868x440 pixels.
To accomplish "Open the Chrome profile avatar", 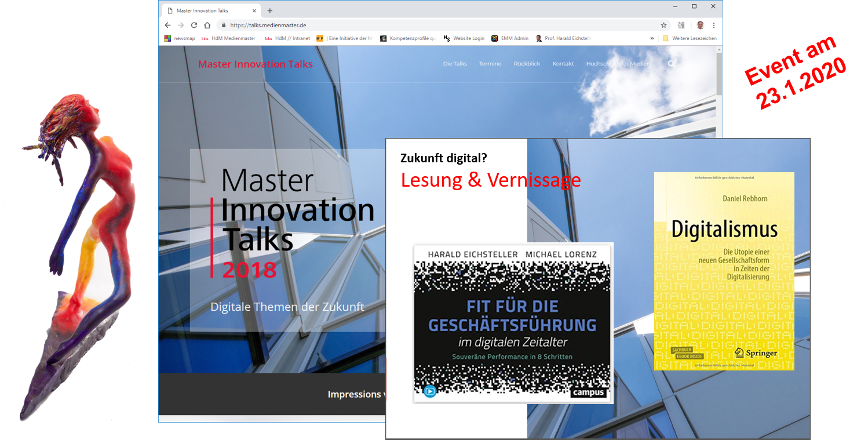I will point(700,26).
